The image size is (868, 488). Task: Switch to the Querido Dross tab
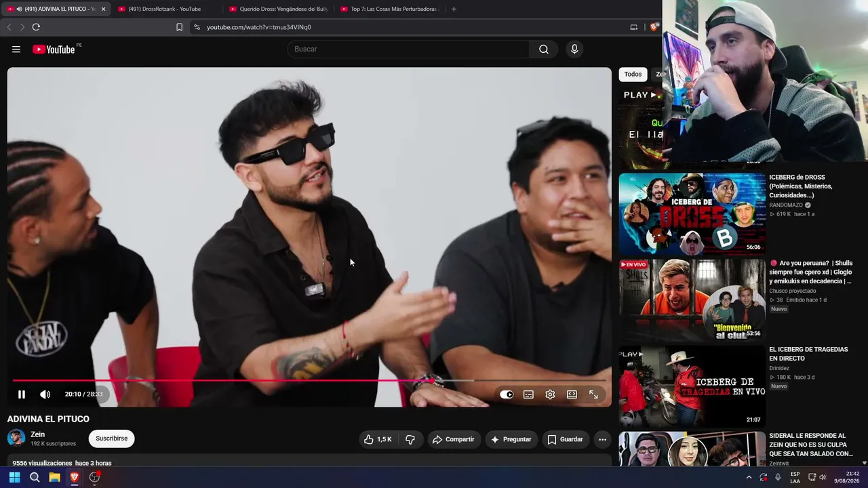(278, 9)
